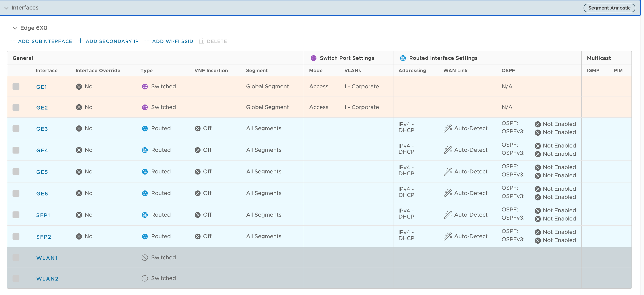Collapse the Edge 6X0 group

point(15,28)
